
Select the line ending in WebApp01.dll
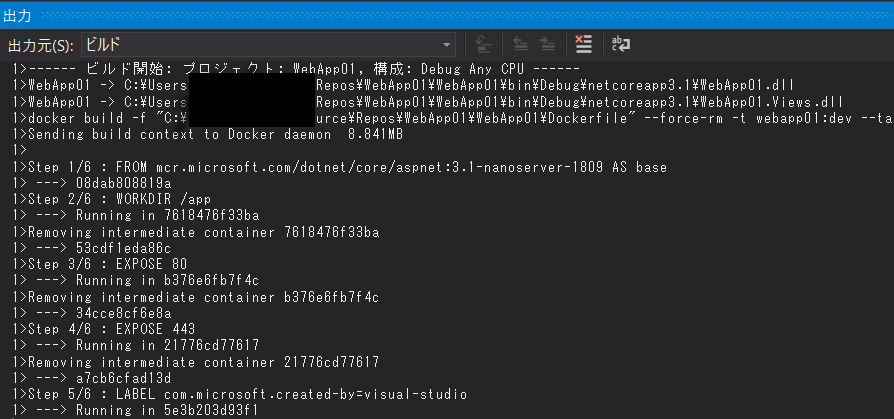click(x=403, y=86)
